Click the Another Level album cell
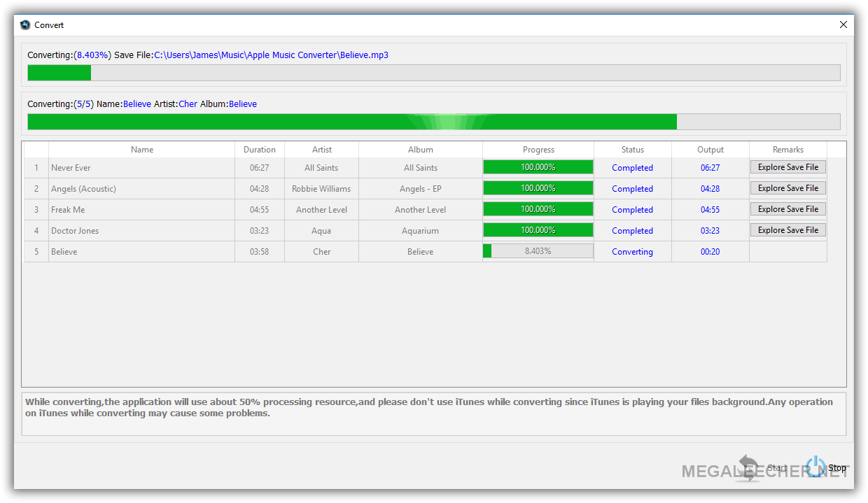This screenshot has height=503, width=868. (x=421, y=210)
